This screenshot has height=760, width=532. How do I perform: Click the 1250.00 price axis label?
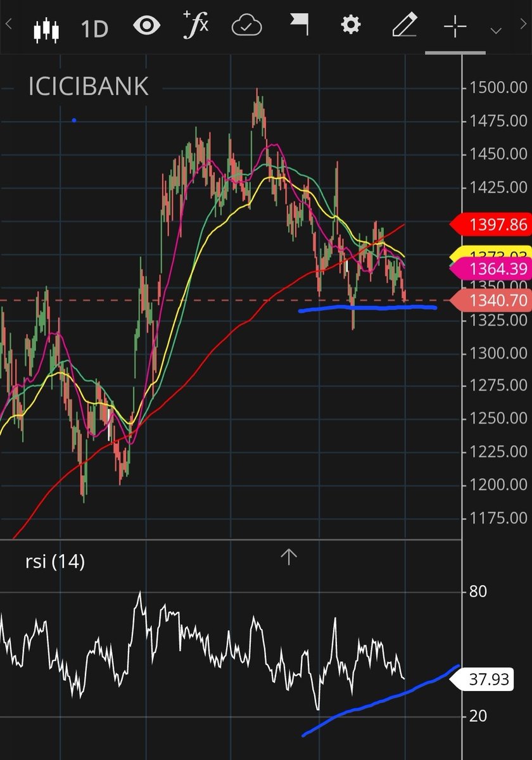[x=498, y=418]
